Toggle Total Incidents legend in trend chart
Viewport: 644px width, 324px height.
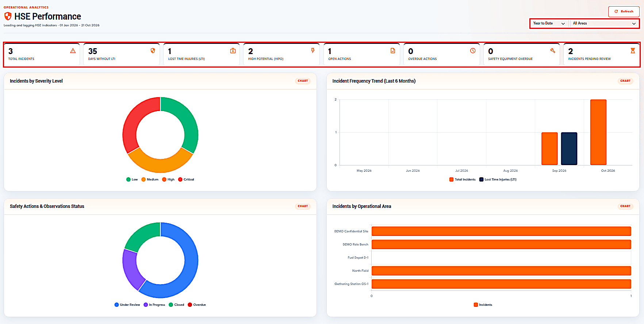pyautogui.click(x=462, y=179)
